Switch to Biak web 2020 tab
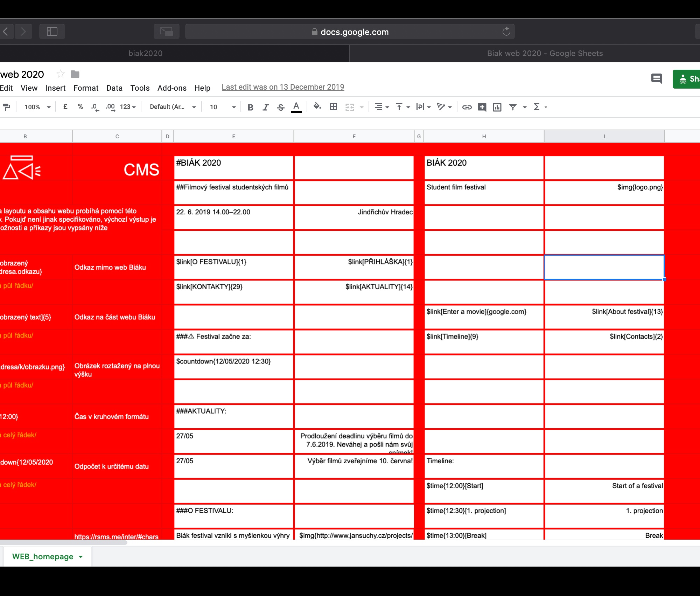Image resolution: width=700 pixels, height=596 pixels. pyautogui.click(x=525, y=53)
